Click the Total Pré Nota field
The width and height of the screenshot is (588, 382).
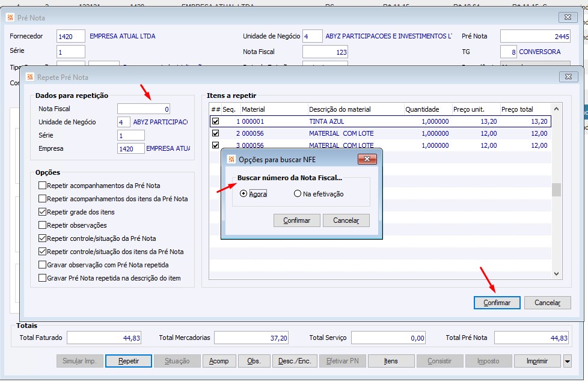[x=531, y=338]
